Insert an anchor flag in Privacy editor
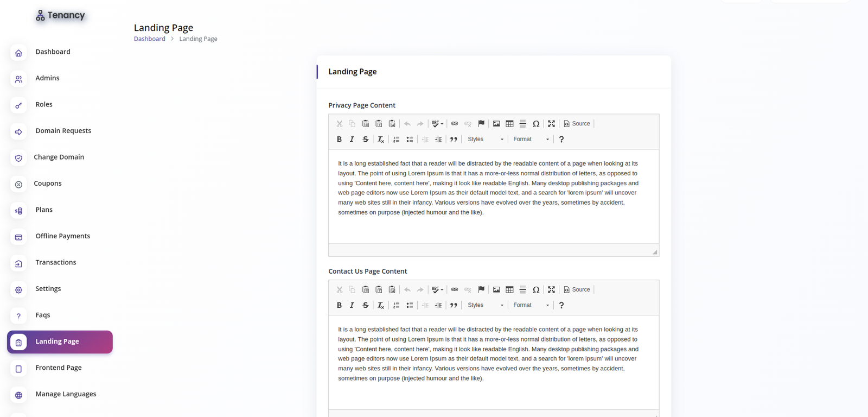 coord(481,123)
